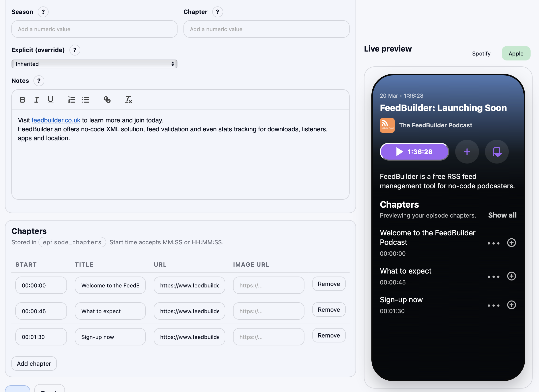Viewport: 539px width, 392px height.
Task: Click the insert link icon
Action: tap(107, 100)
